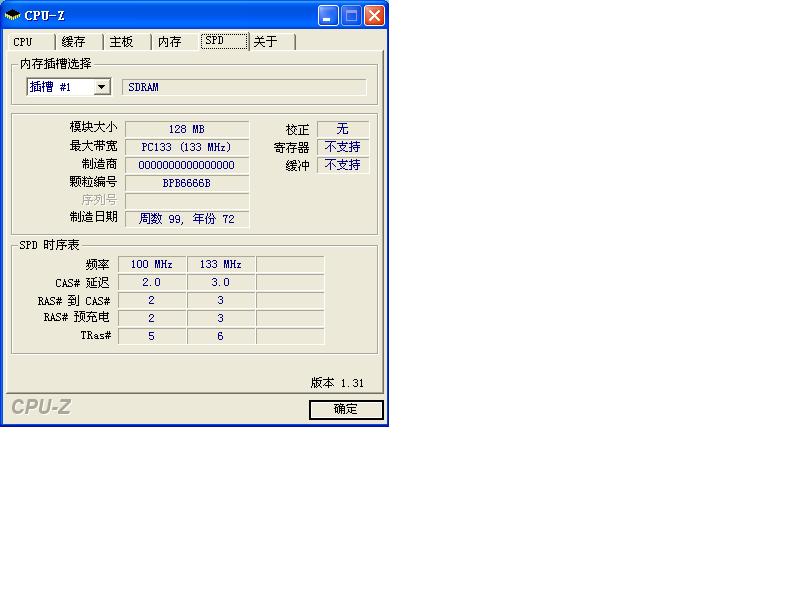Click the 128 MB module size value
This screenshot has height=600, width=800.
pos(187,129)
